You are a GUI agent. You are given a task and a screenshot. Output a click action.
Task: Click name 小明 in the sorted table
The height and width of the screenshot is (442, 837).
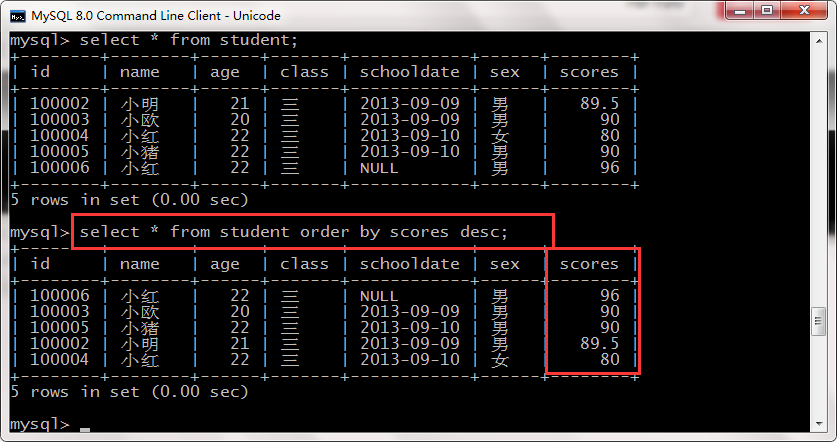pyautogui.click(x=139, y=344)
